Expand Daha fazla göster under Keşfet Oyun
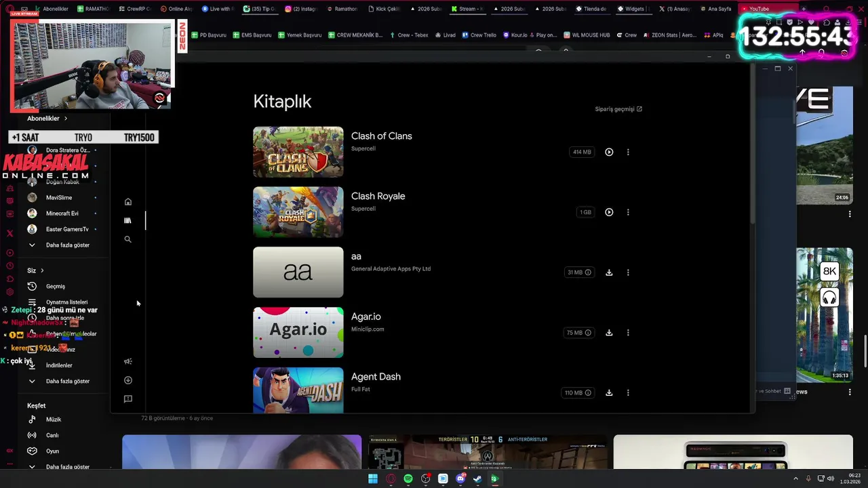Image resolution: width=868 pixels, height=488 pixels. [58, 466]
